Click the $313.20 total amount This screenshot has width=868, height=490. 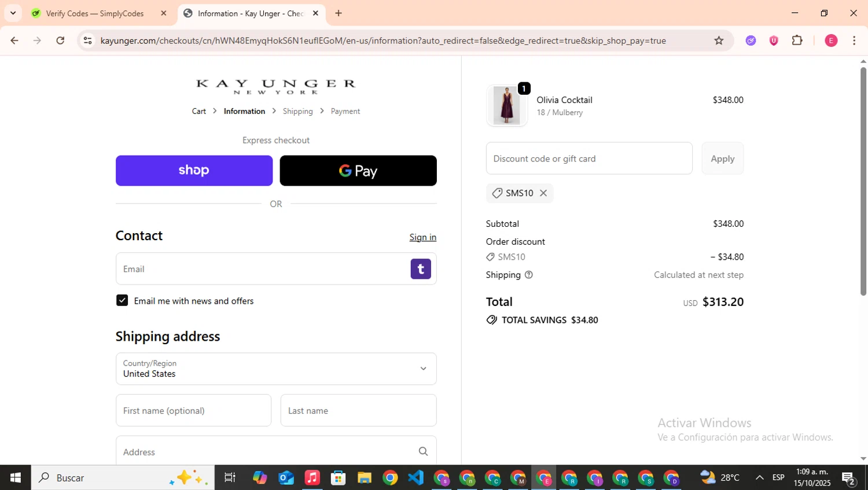pyautogui.click(x=723, y=301)
